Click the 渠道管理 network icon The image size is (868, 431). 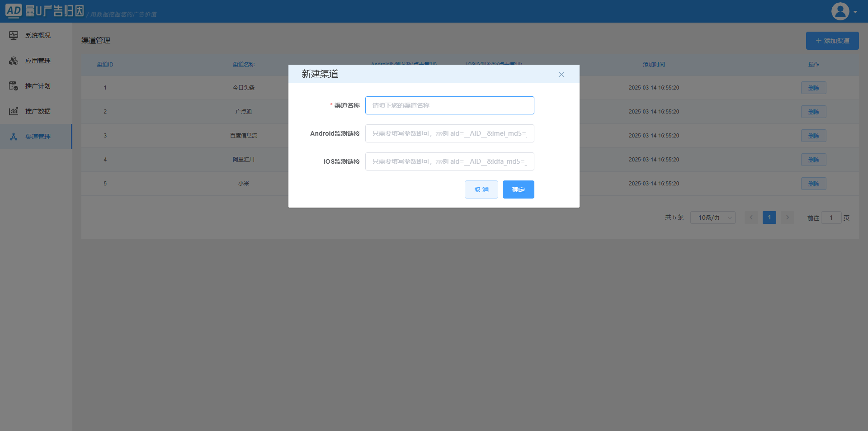pyautogui.click(x=14, y=137)
